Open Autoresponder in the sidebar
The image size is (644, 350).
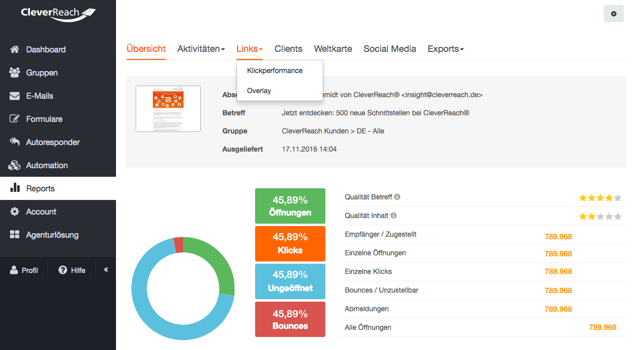point(58,142)
